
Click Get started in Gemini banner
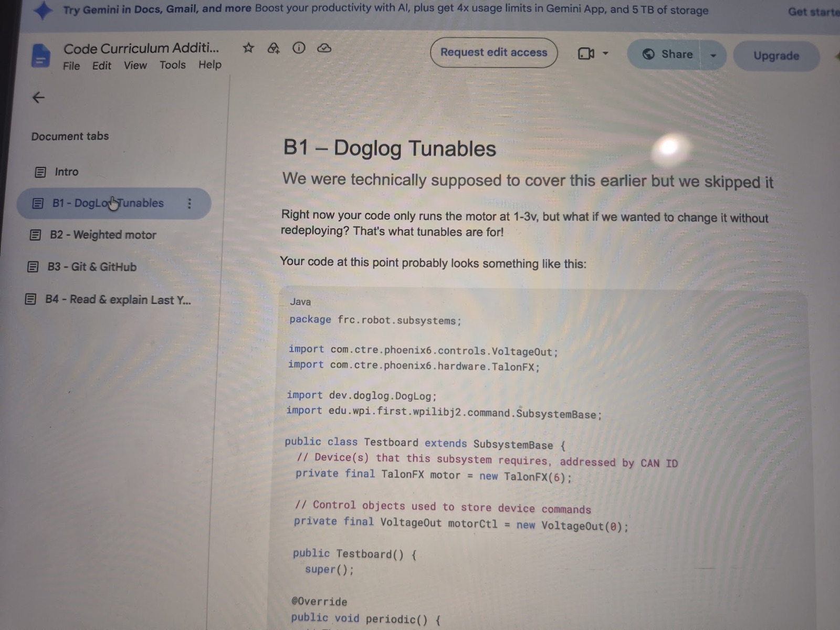coord(813,12)
